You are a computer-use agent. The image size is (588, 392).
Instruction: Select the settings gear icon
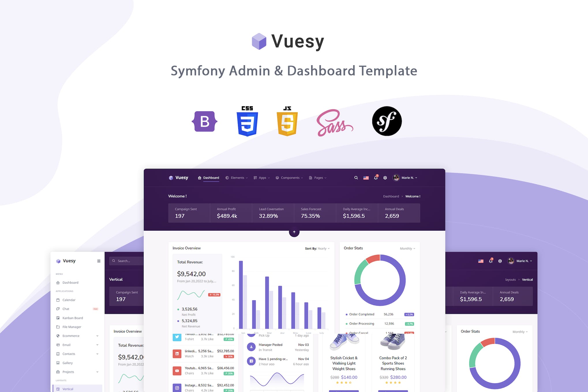[x=385, y=178]
